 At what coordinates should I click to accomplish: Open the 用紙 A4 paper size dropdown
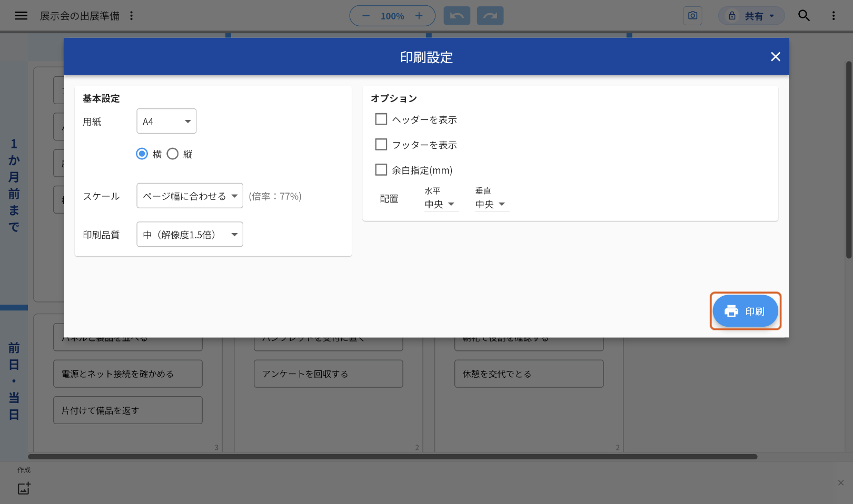coord(166,122)
